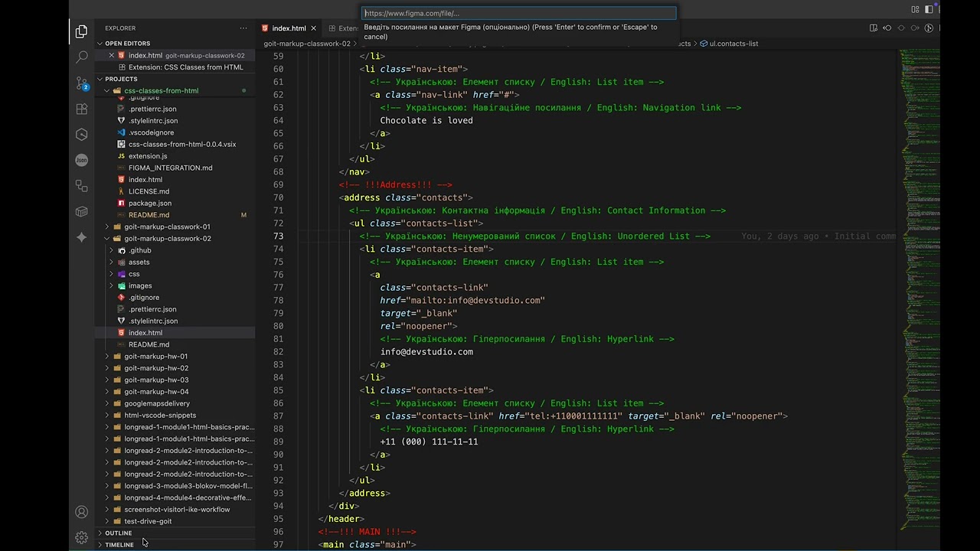Open the Search view in activity bar
This screenshot has width=980, height=551.
click(x=82, y=57)
